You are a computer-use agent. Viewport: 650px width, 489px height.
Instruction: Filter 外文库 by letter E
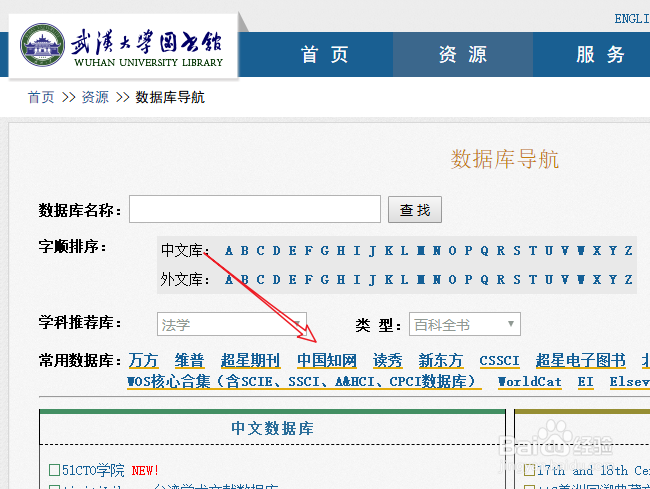(x=293, y=280)
